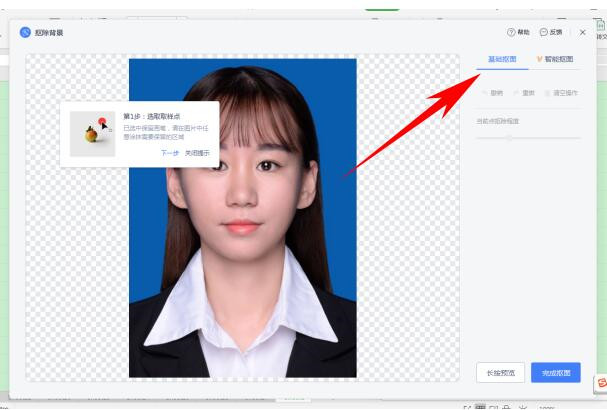607x410 pixels.
Task: Open the 帮助 help icon
Action: tap(512, 32)
